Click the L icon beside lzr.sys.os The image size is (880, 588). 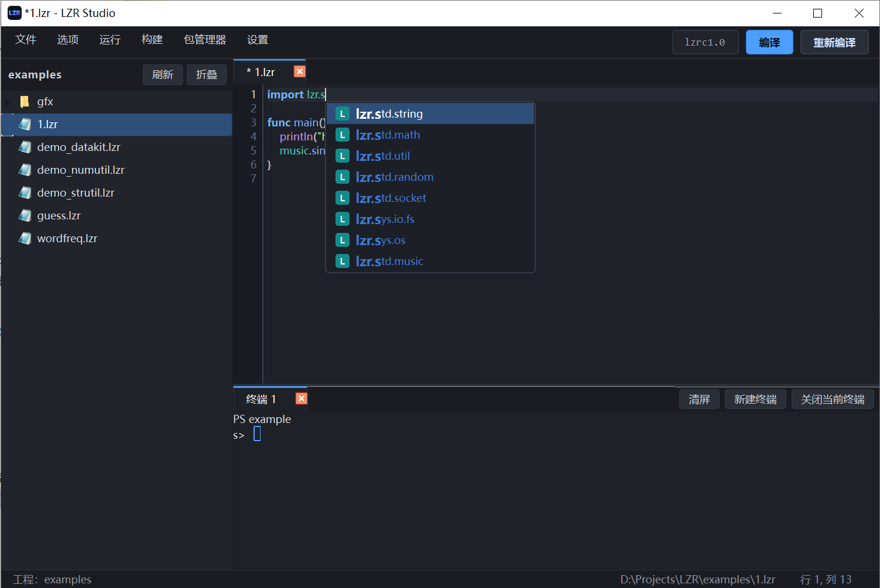(343, 240)
